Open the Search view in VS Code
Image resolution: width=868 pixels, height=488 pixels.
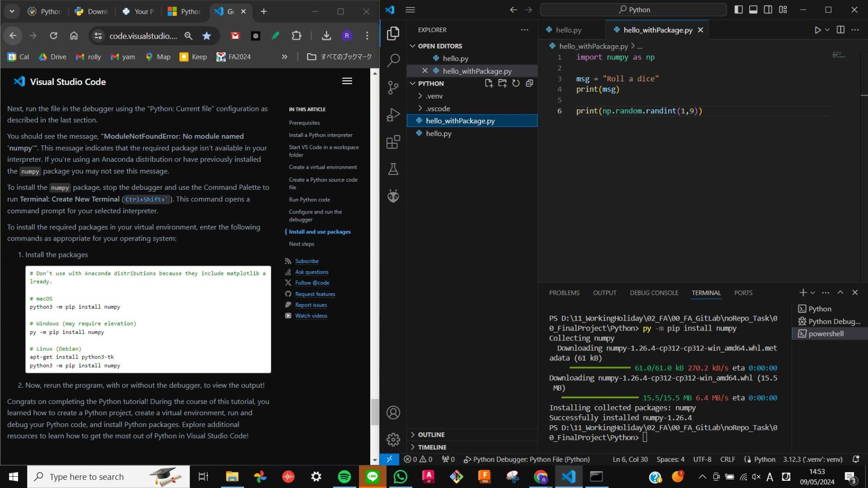[x=393, y=60]
